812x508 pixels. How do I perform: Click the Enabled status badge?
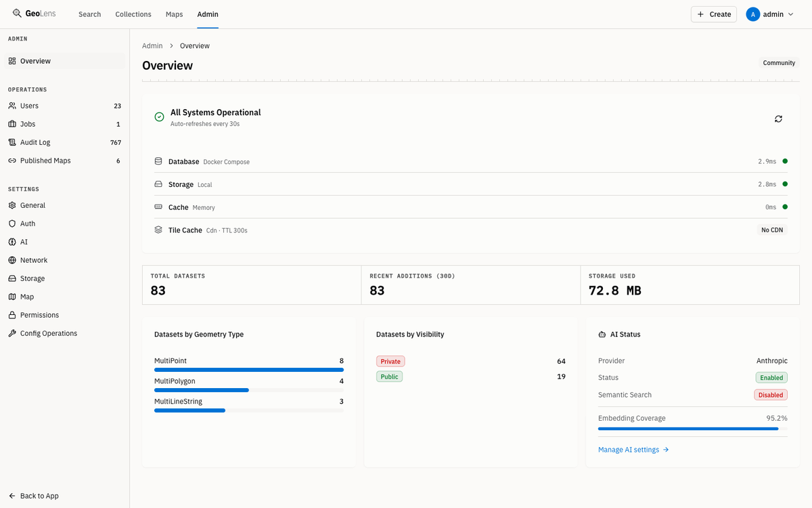(771, 378)
